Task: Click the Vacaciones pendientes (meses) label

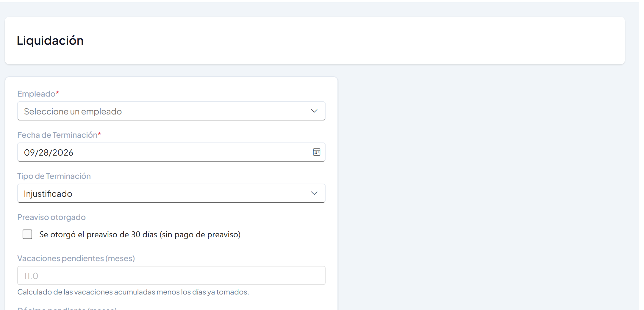Action: (x=76, y=258)
